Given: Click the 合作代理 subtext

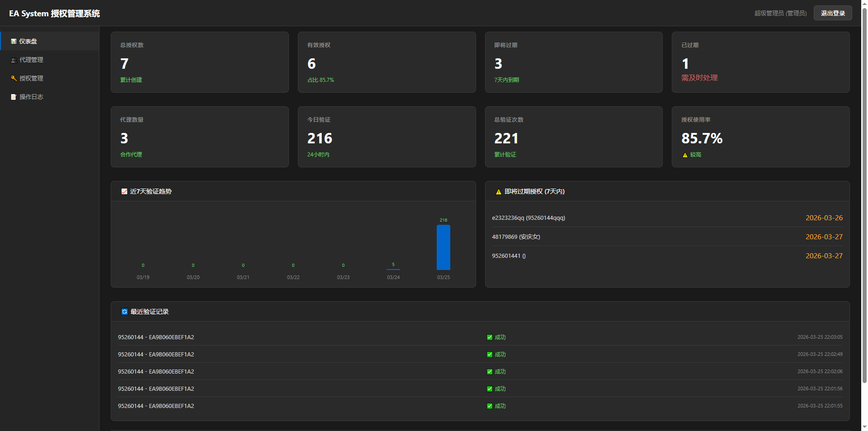Looking at the screenshot, I should tap(131, 155).
